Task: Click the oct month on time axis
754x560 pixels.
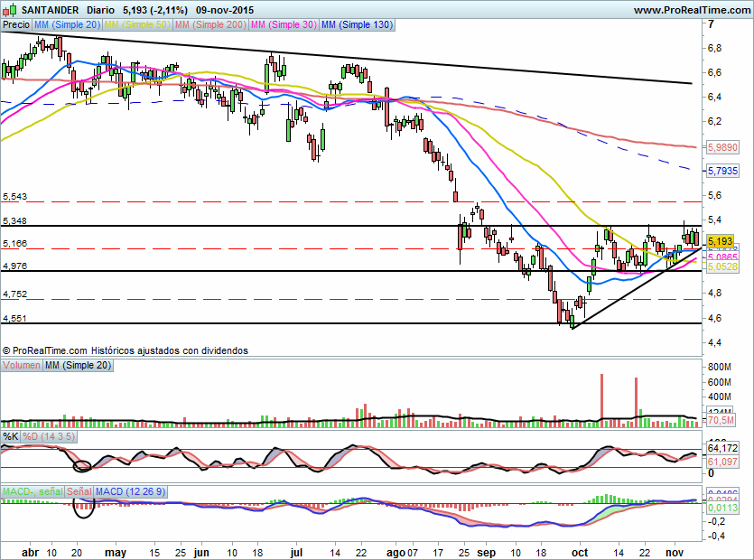Action: click(580, 552)
